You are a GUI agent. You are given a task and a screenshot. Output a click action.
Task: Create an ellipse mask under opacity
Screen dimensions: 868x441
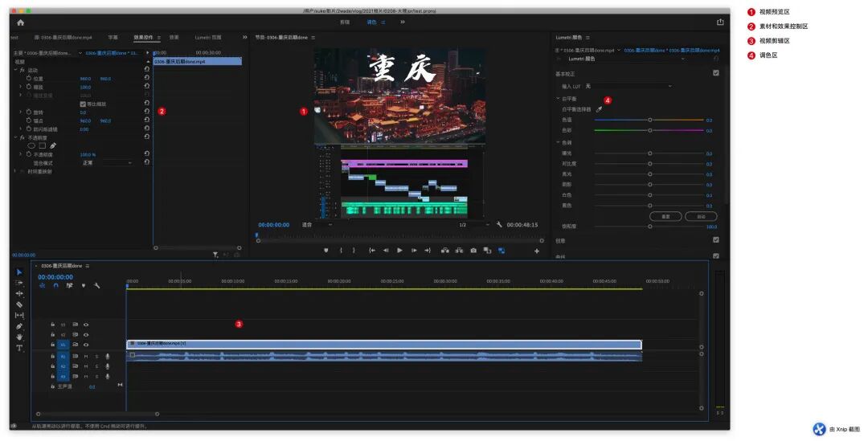click(x=31, y=145)
